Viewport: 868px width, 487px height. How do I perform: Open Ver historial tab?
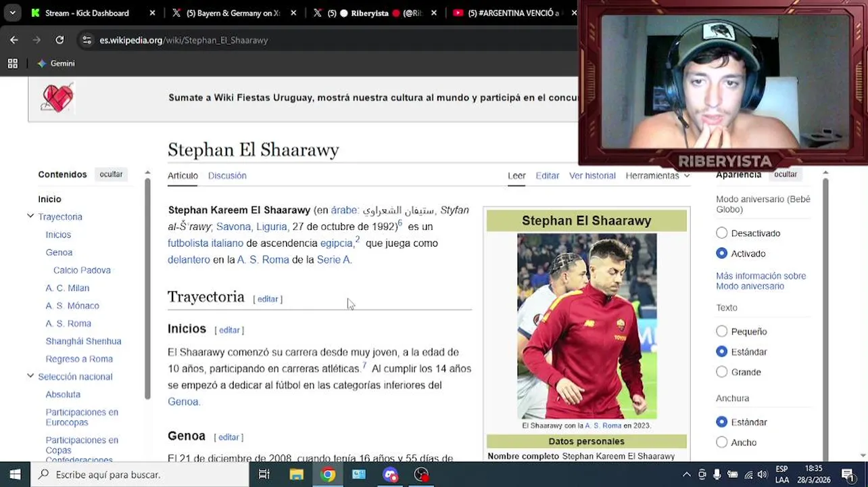pos(592,175)
